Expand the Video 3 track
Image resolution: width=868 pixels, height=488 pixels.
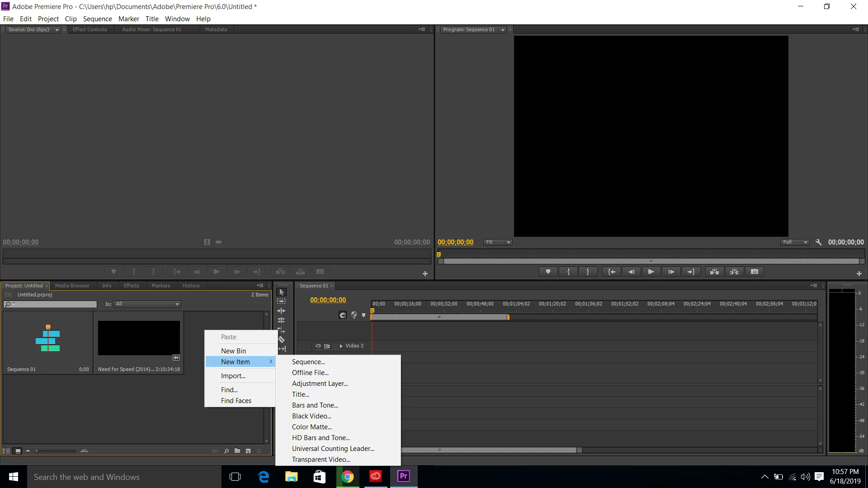tap(341, 346)
